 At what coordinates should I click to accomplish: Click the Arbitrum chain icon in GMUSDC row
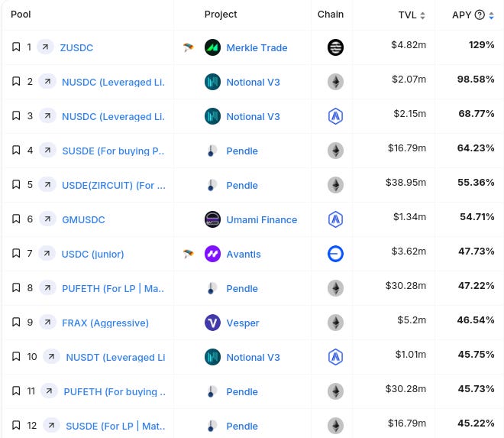click(335, 219)
